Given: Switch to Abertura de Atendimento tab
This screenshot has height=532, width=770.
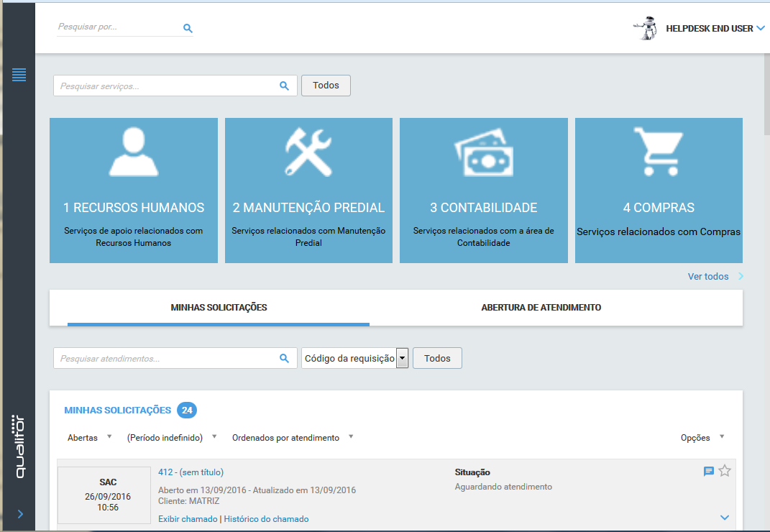Looking at the screenshot, I should pos(541,308).
